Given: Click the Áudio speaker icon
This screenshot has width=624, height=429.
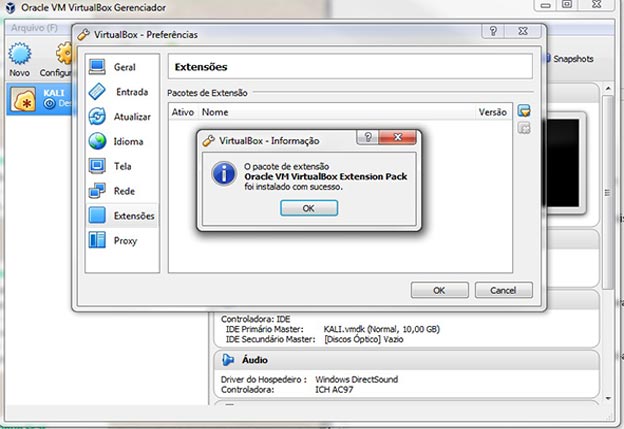Looking at the screenshot, I should [x=228, y=360].
